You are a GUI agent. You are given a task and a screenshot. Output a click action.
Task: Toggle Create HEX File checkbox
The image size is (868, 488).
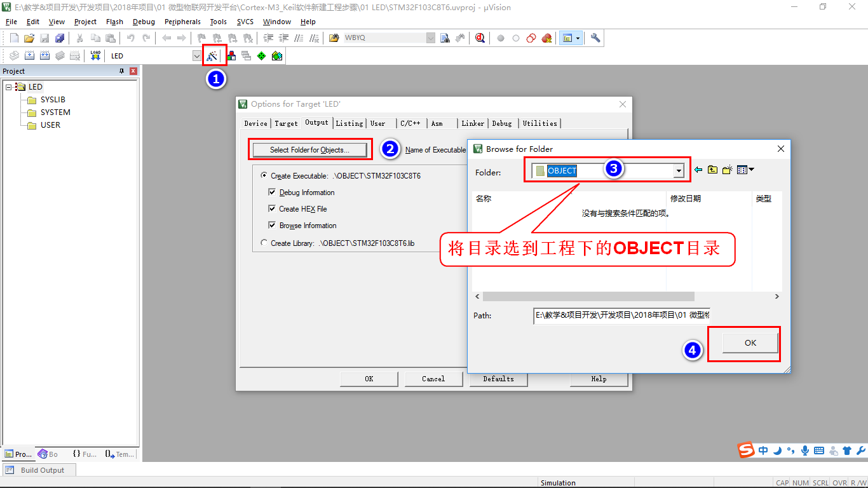click(272, 209)
